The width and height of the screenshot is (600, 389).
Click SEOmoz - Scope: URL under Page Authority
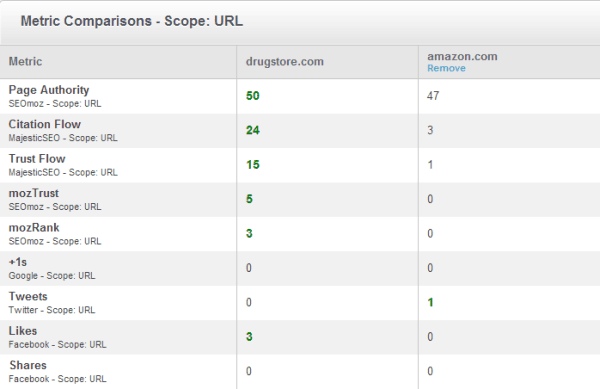click(55, 104)
